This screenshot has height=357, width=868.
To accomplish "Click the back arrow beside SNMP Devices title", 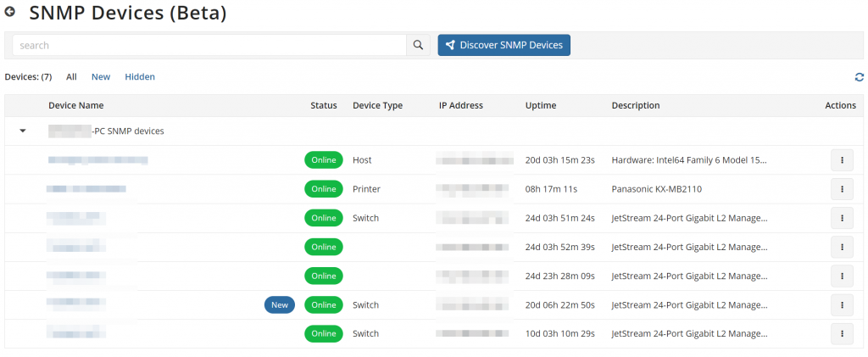I will pos(9,10).
